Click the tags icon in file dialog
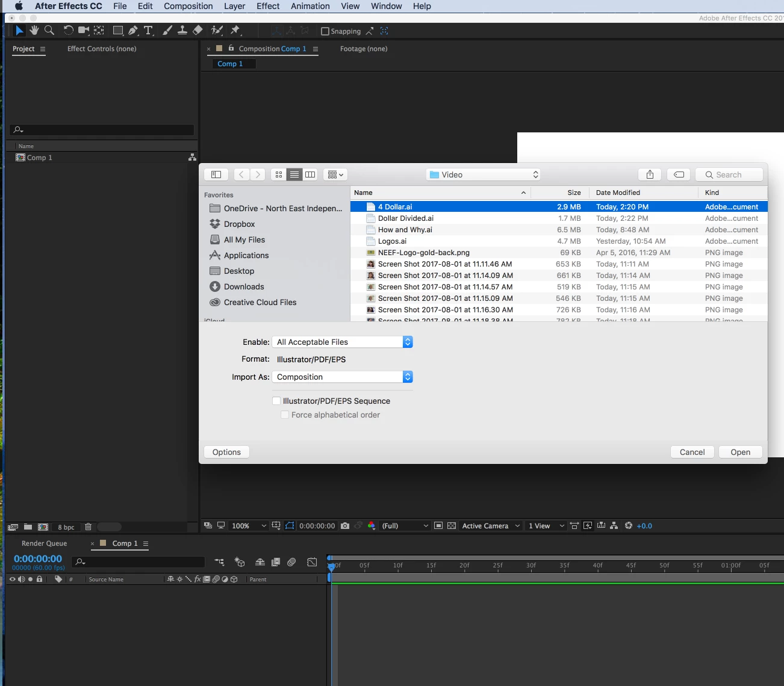 [679, 175]
